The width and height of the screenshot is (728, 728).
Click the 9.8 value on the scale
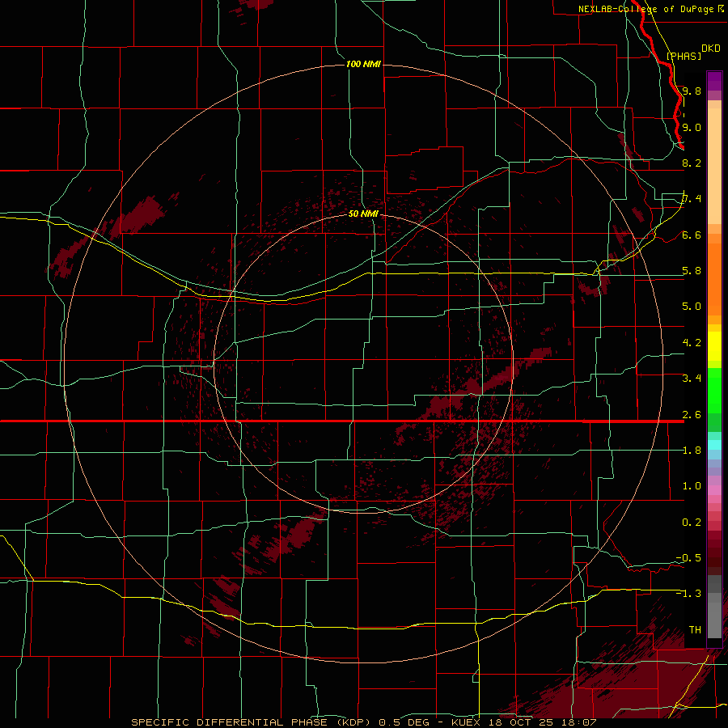coord(692,91)
